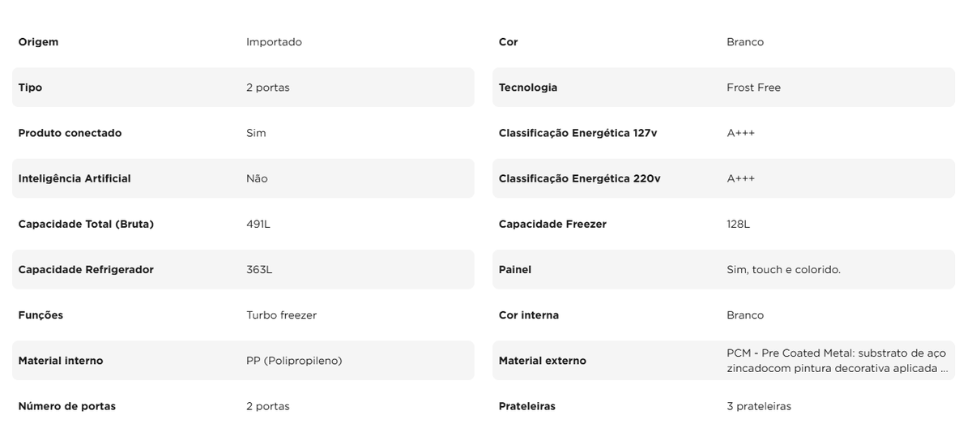Image resolution: width=980 pixels, height=428 pixels.
Task: Click the 'Número de portas' label
Action: 66,406
